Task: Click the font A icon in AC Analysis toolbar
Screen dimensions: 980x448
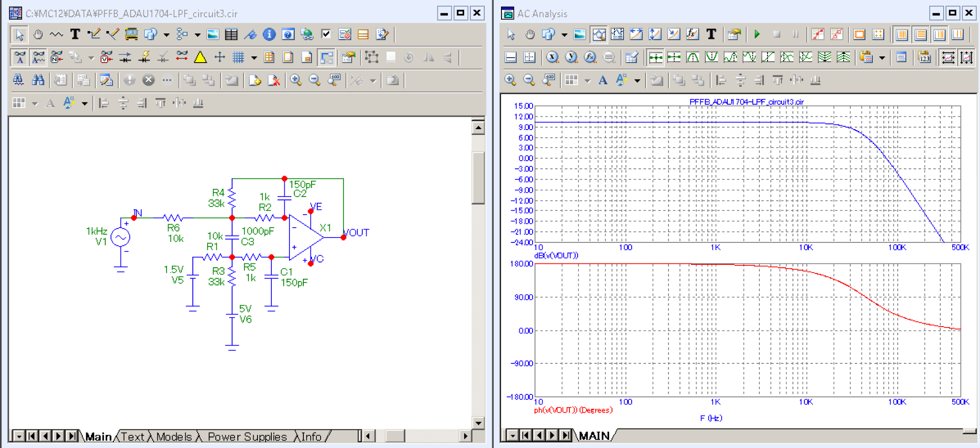Action: pos(603,80)
